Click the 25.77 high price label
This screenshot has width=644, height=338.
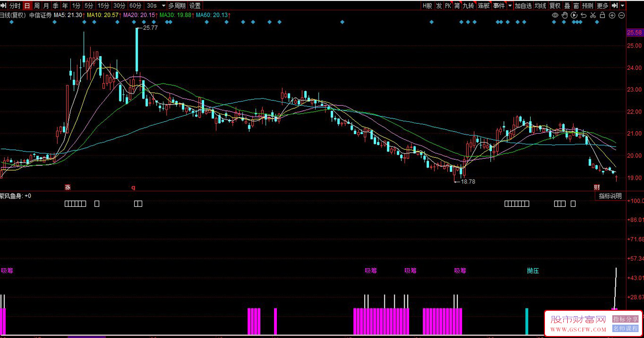[150, 28]
